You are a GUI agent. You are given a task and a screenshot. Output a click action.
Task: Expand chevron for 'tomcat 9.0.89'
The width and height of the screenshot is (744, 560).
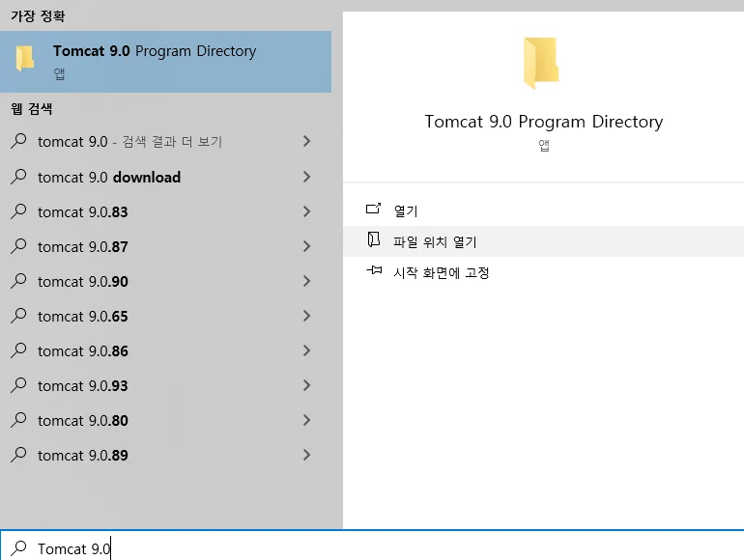307,455
